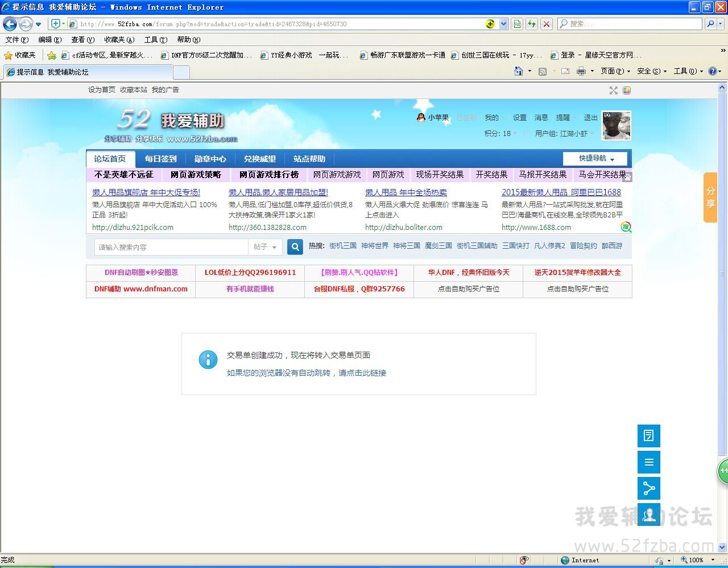The height and width of the screenshot is (568, 728).
Task: Click the RSS feeds icon
Action: [x=543, y=71]
